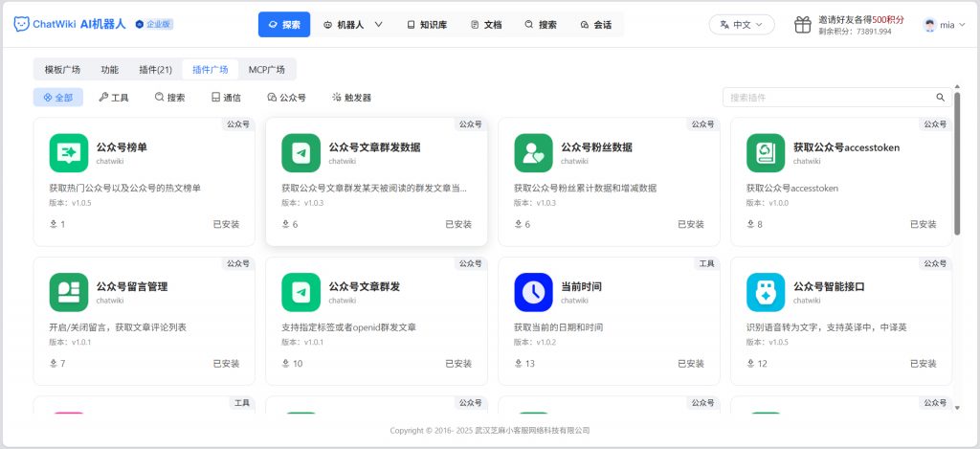Image resolution: width=980 pixels, height=449 pixels.
Task: Click the 获取公众号accesstoken title text
Action: point(847,147)
